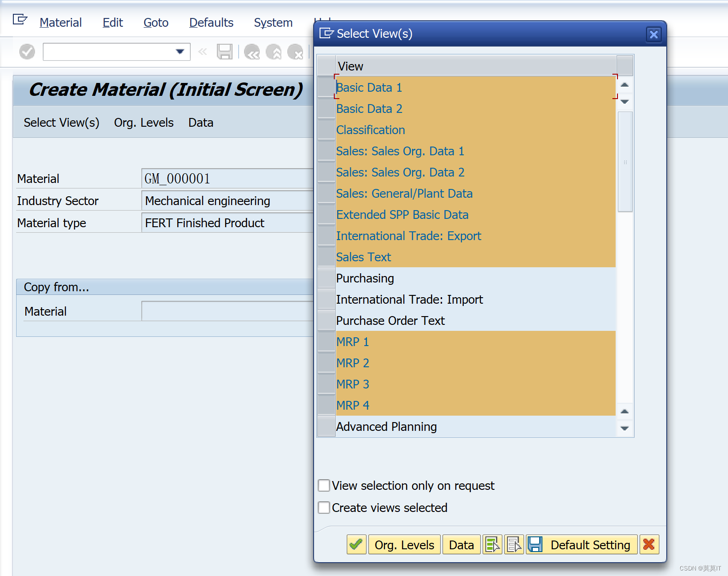Toggle row selector for Sales Text
Screen dimensions: 728x576
(326, 257)
